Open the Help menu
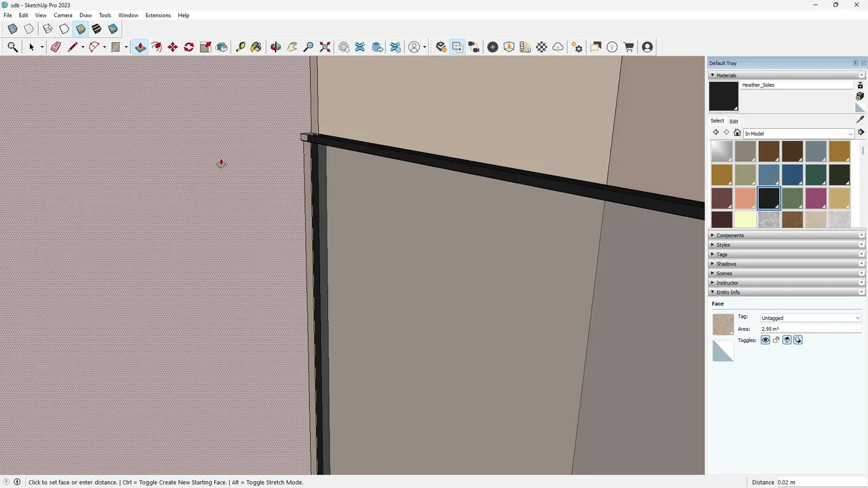Viewport: 868px width, 488px height. [184, 15]
